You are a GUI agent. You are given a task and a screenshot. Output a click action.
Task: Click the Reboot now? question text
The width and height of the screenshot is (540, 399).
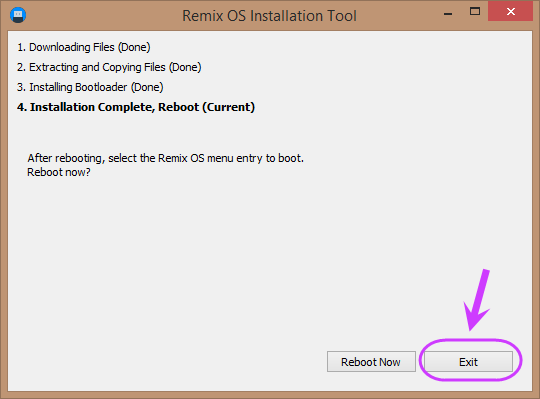coord(59,172)
